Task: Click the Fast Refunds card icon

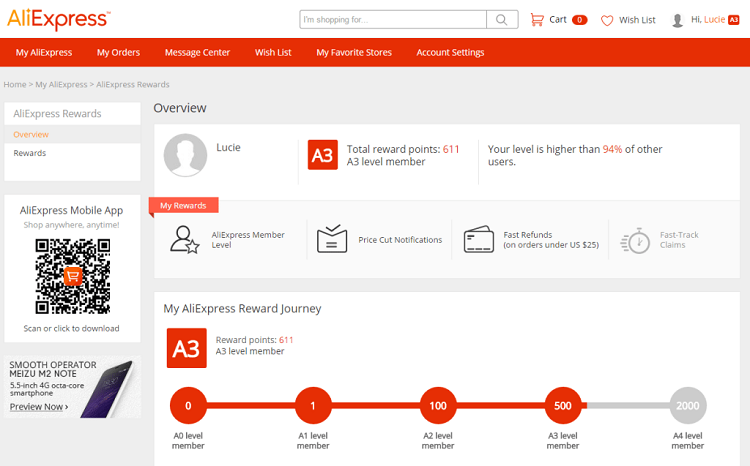Action: click(478, 239)
